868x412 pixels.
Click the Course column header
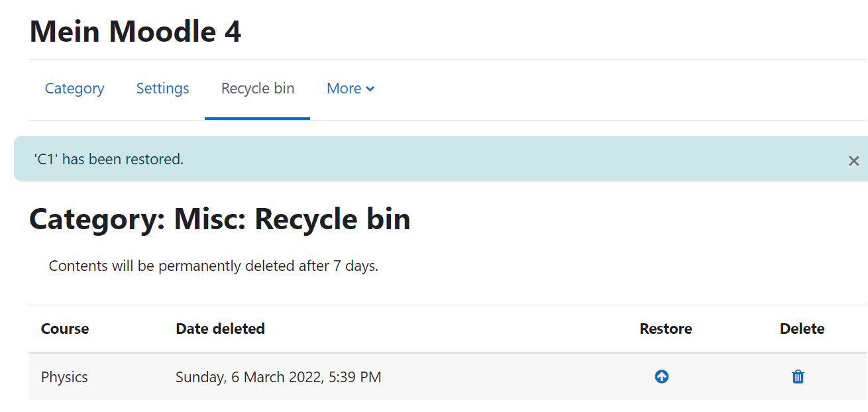click(65, 329)
